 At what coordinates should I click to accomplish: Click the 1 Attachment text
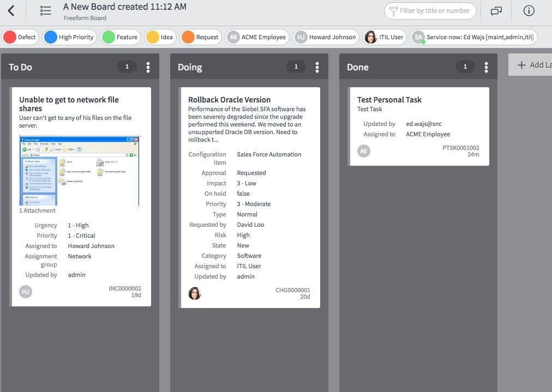point(37,210)
